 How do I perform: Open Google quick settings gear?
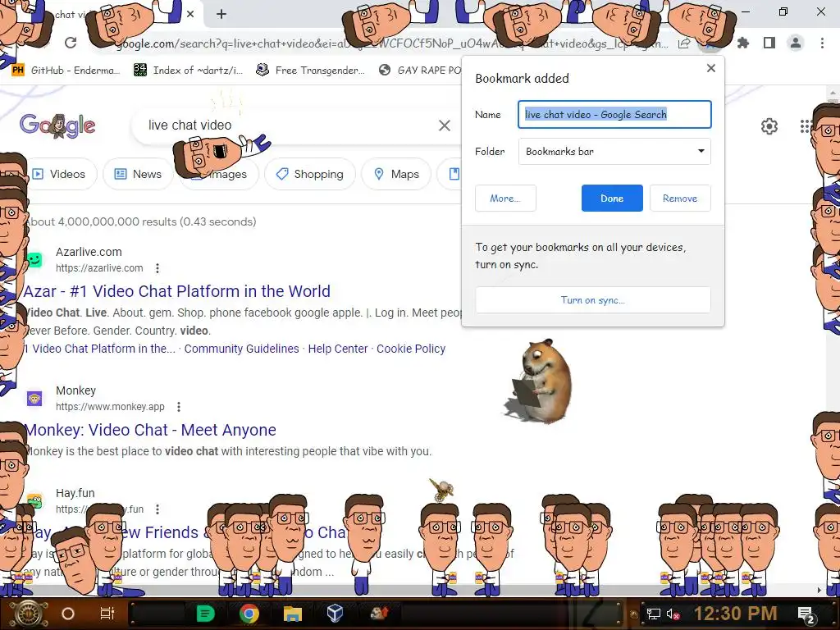(x=769, y=126)
